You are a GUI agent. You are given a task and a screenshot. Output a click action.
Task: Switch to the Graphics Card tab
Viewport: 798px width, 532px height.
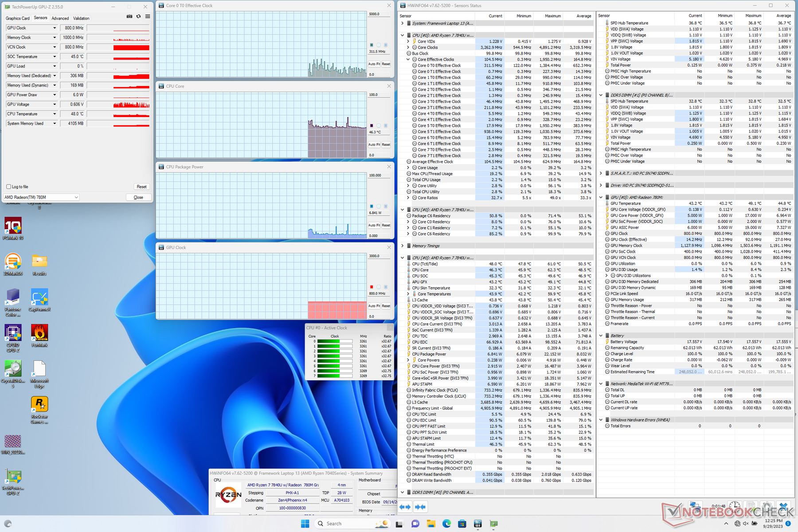(18, 18)
